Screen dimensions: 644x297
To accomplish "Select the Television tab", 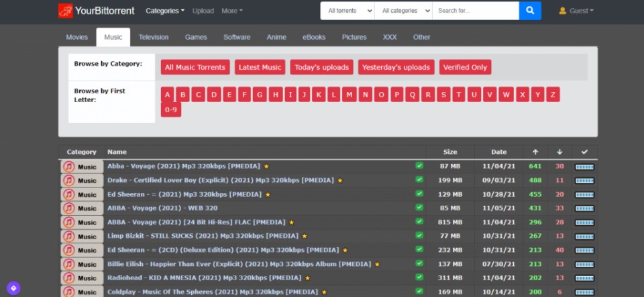I will click(x=154, y=37).
